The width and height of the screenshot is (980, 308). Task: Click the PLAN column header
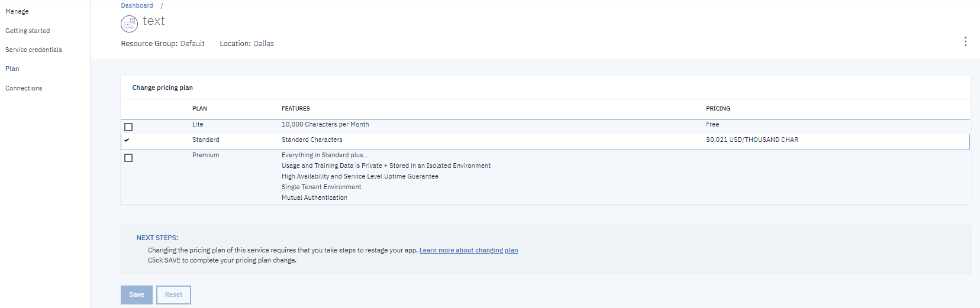point(199,109)
